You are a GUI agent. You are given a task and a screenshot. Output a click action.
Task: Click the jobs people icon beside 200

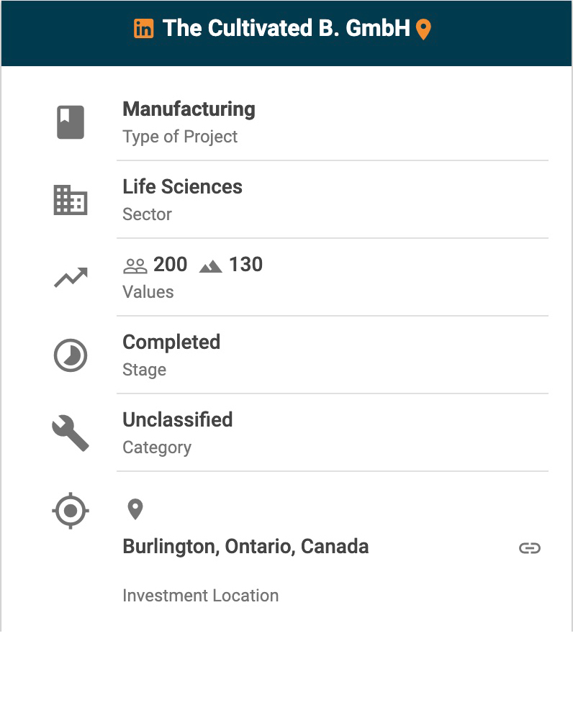135,265
